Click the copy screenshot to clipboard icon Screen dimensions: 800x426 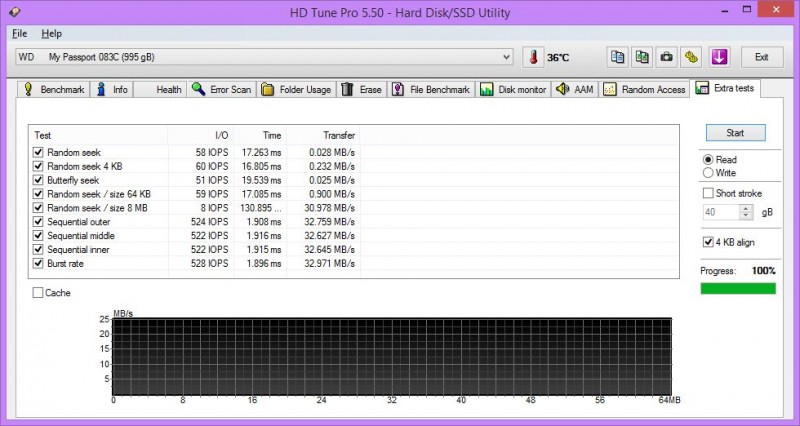point(642,57)
